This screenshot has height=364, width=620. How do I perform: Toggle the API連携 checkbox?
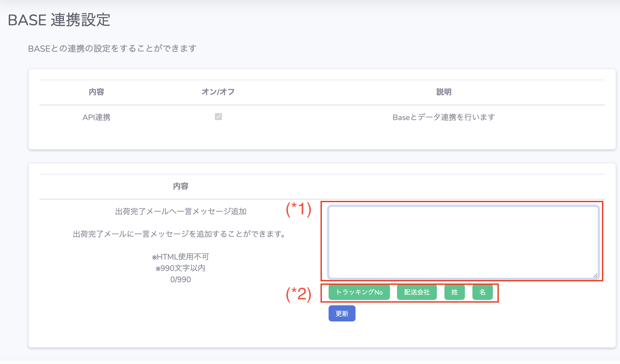(x=218, y=117)
